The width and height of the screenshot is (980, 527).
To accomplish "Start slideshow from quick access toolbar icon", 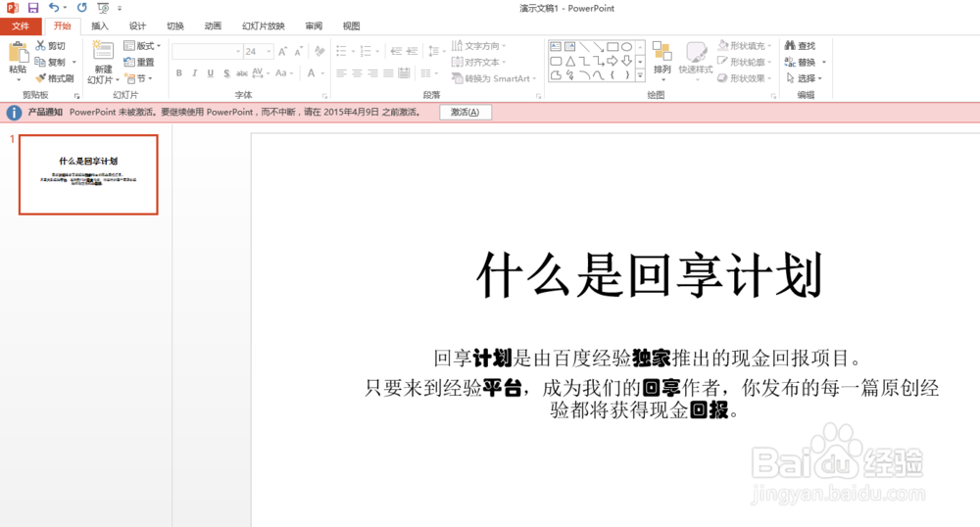I will point(103,8).
